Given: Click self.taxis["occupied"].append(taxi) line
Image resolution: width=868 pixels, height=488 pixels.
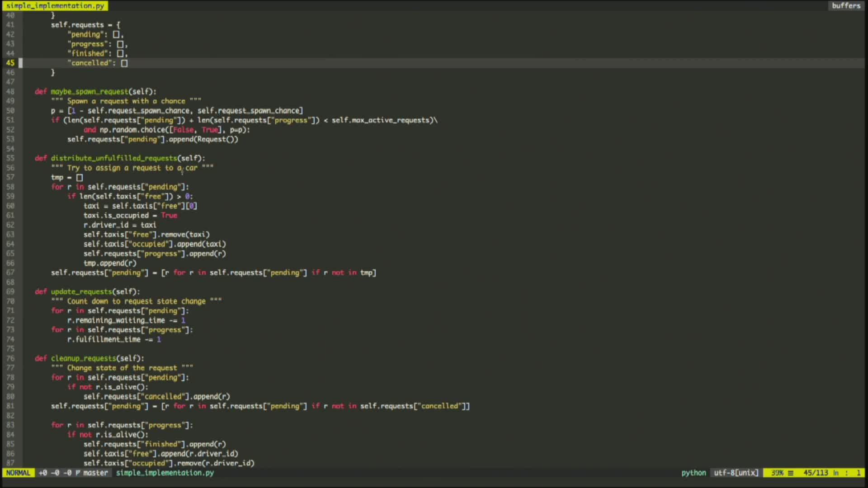Looking at the screenshot, I should [155, 244].
